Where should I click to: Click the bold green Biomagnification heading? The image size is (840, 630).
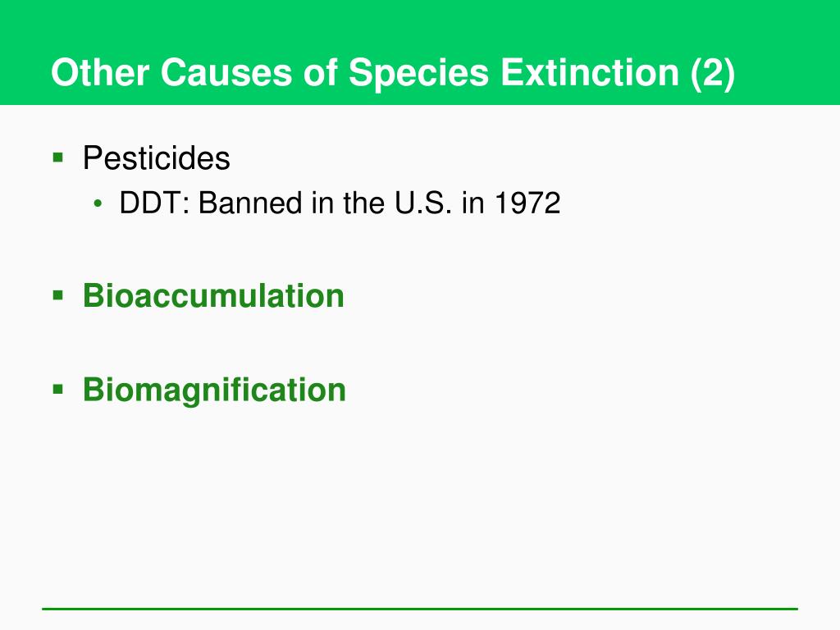tap(214, 390)
